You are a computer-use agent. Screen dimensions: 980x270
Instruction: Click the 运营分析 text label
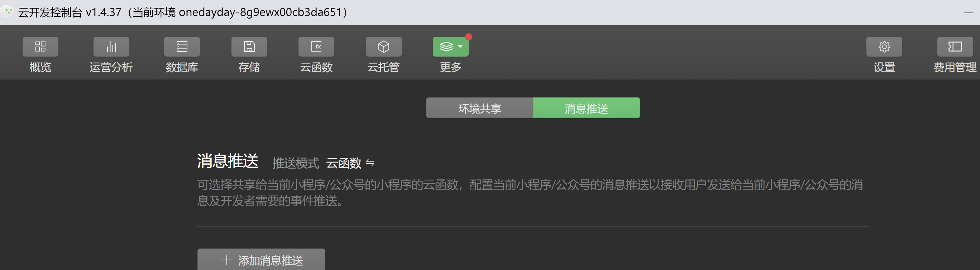pyautogui.click(x=111, y=67)
